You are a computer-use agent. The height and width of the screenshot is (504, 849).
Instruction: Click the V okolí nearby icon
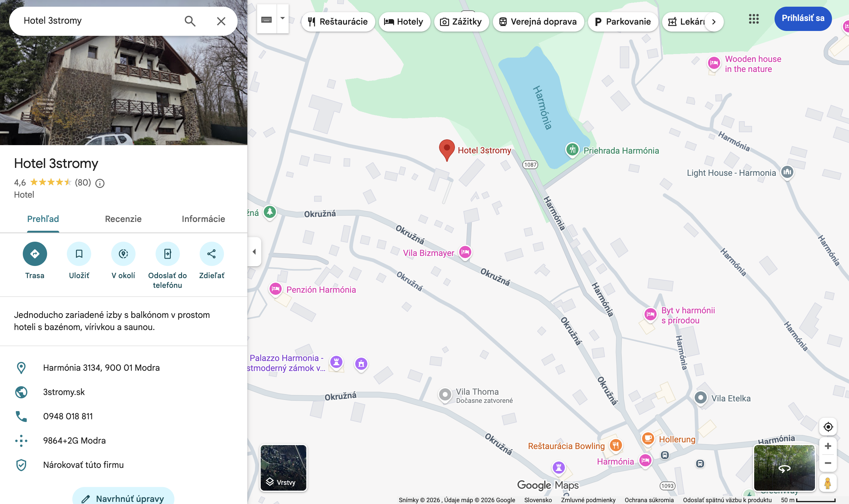(x=123, y=254)
